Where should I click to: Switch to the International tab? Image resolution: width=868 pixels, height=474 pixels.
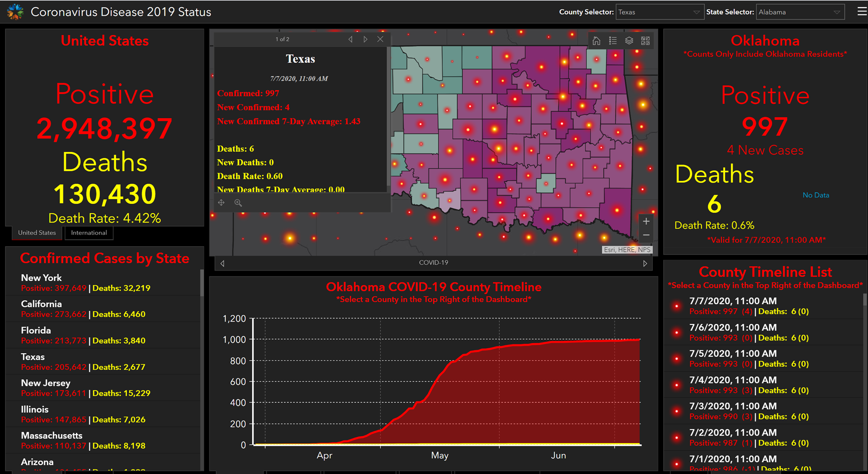point(89,233)
